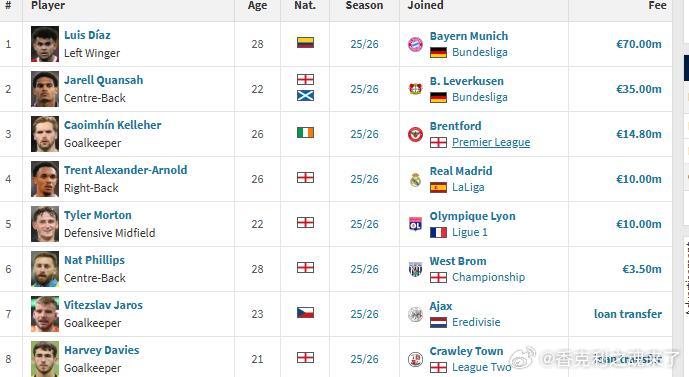Image resolution: width=689 pixels, height=377 pixels.
Task: Open Jarell Quansah's player page
Action: (x=104, y=80)
